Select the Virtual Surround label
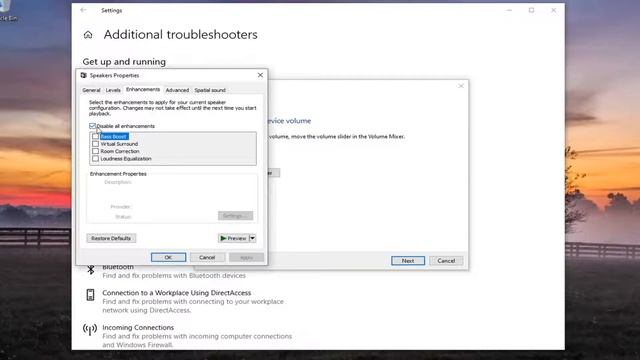Image resolution: width=640 pixels, height=360 pixels. 119,144
